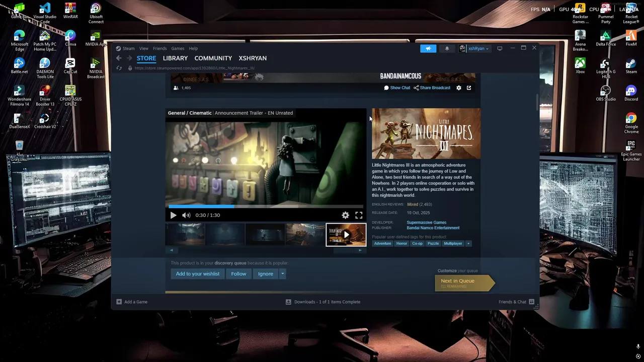This screenshot has height=362, width=644.
Task: Open Downloads status in bottom bar
Action: 323,302
